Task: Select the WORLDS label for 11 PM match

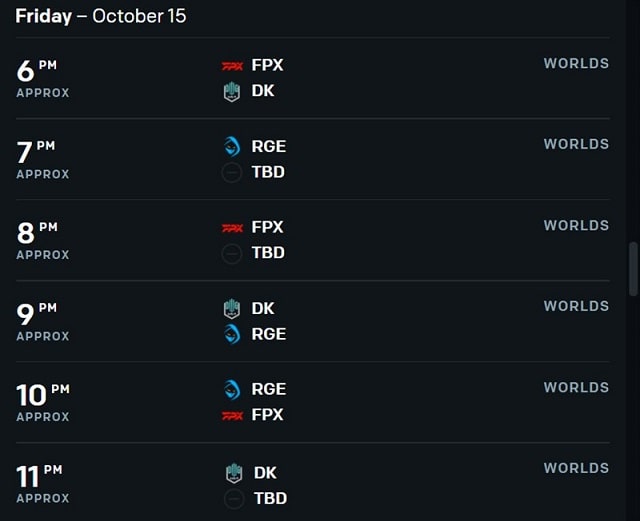Action: pyautogui.click(x=576, y=468)
